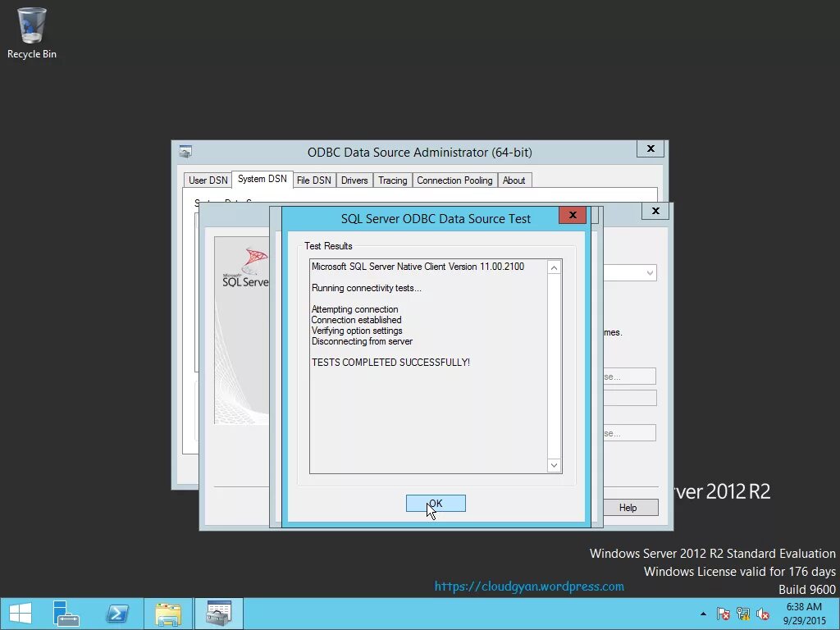Open the Drivers tab
Screen dimensions: 840x630
354,180
